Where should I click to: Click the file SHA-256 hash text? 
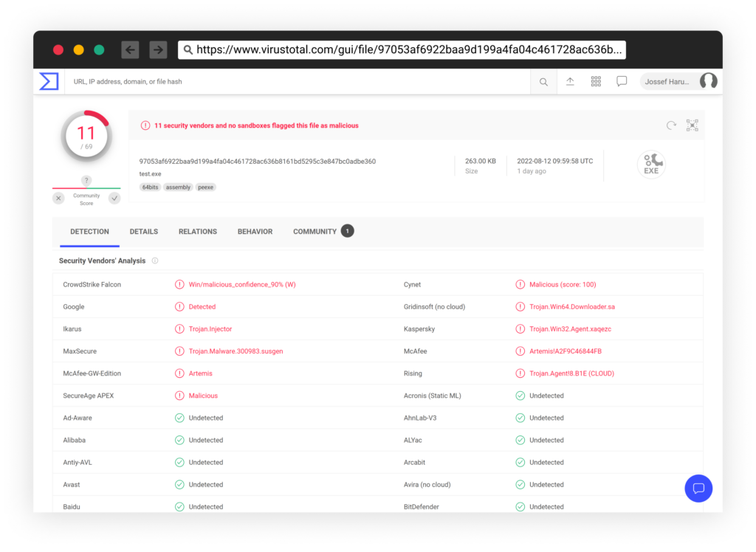(258, 162)
